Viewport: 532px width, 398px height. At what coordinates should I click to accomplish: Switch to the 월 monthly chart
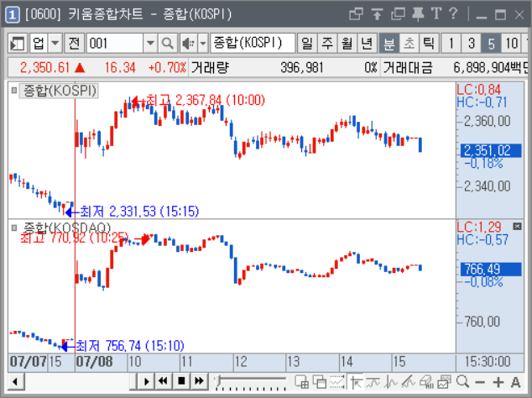tap(347, 43)
